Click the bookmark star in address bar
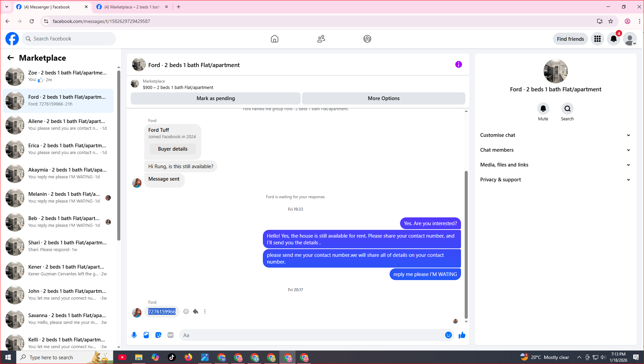The image size is (644, 364). (611, 21)
